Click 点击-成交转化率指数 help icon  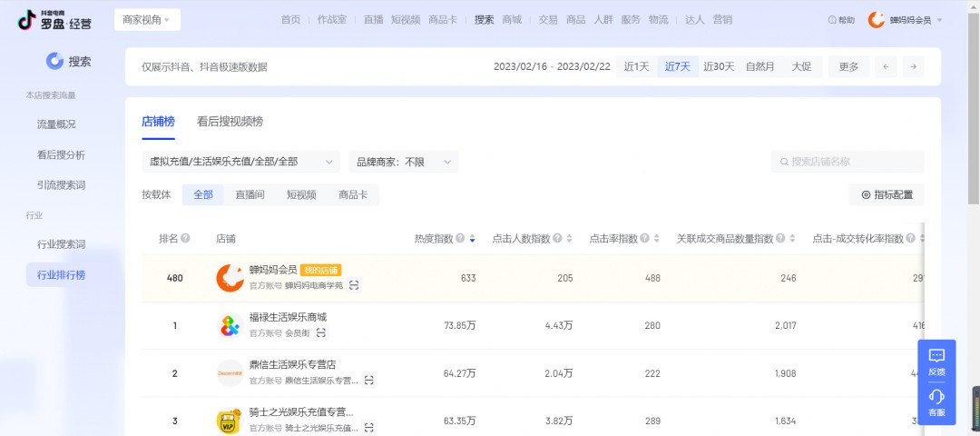(911, 238)
